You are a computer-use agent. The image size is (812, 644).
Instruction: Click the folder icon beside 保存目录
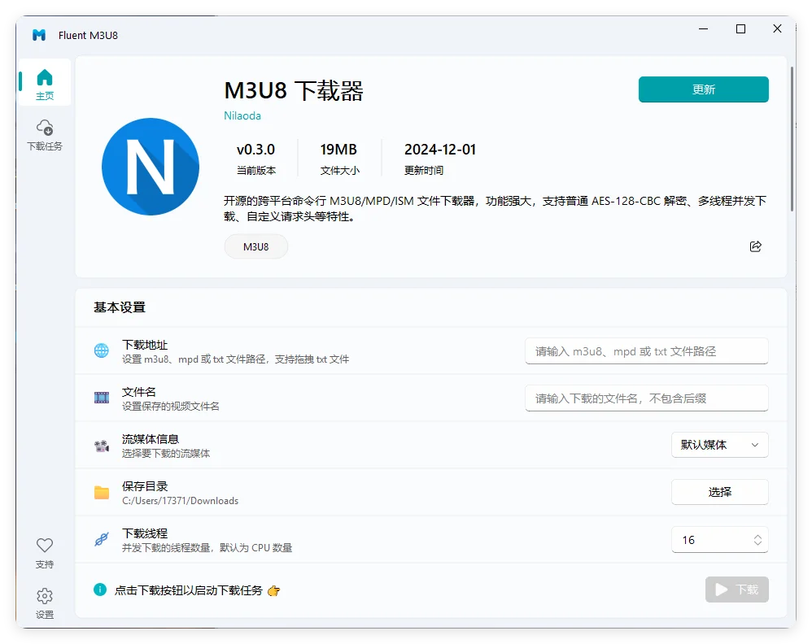pyautogui.click(x=101, y=492)
